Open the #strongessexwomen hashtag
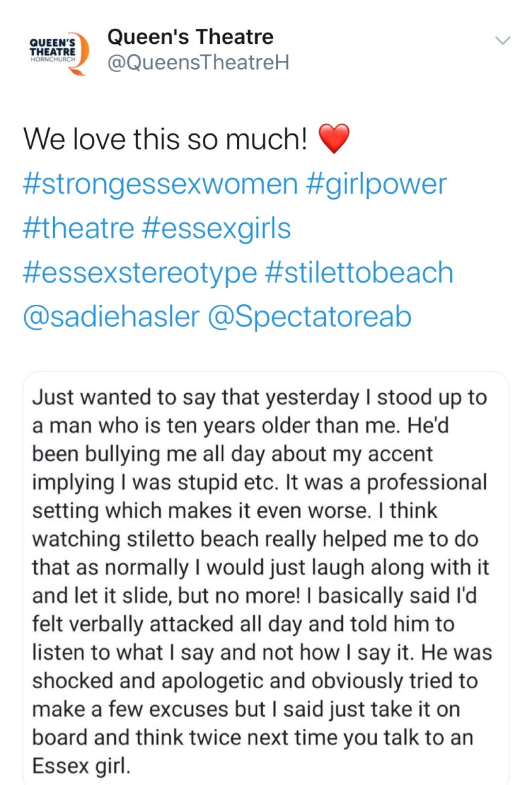 tap(160, 184)
